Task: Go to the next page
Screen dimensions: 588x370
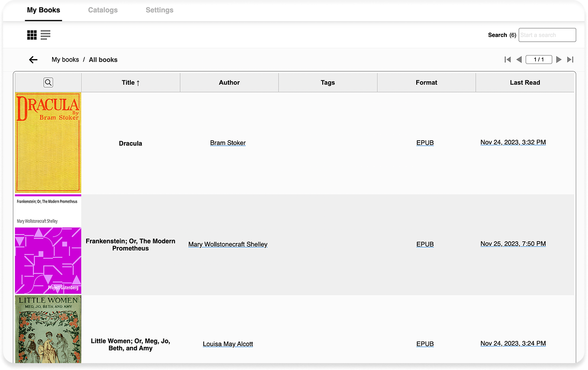Action: tap(559, 60)
